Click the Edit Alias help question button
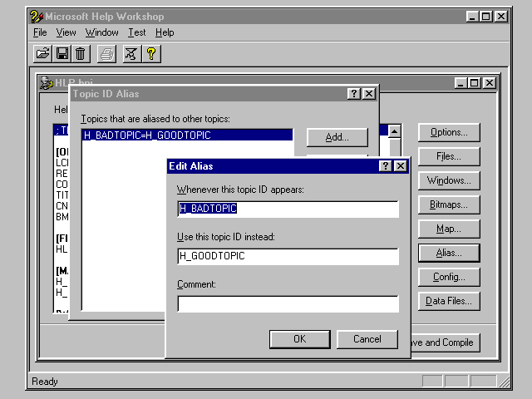532x399 pixels. click(386, 166)
